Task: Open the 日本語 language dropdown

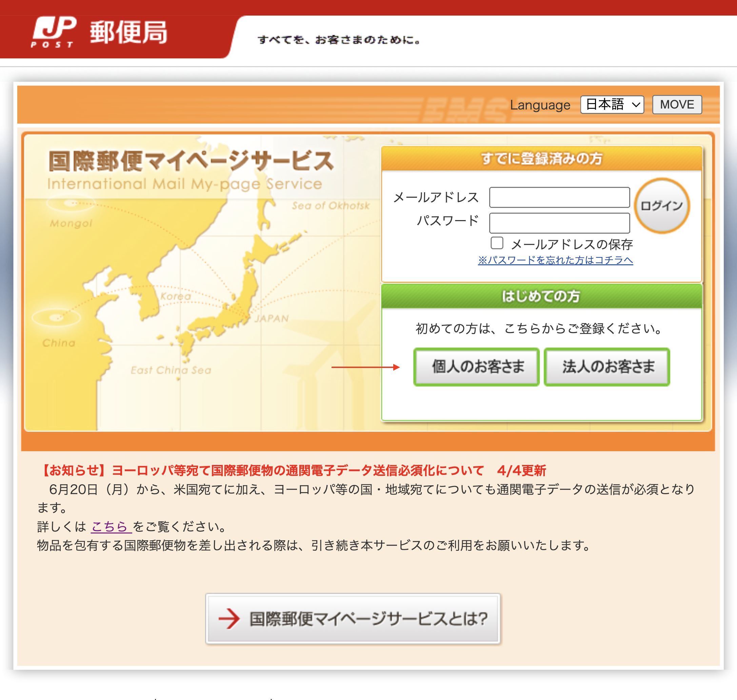Action: (x=612, y=104)
